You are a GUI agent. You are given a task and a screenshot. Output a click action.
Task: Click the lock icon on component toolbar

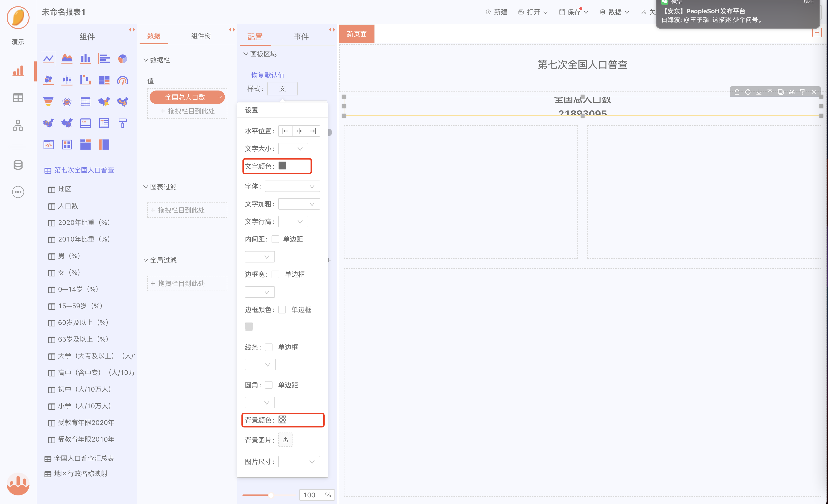(737, 92)
